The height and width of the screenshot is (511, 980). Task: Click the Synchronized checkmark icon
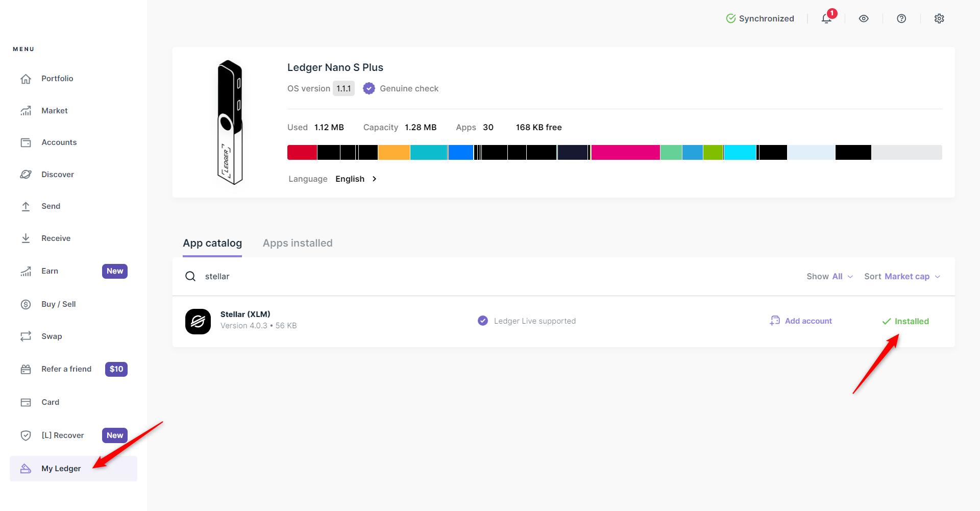pos(731,18)
